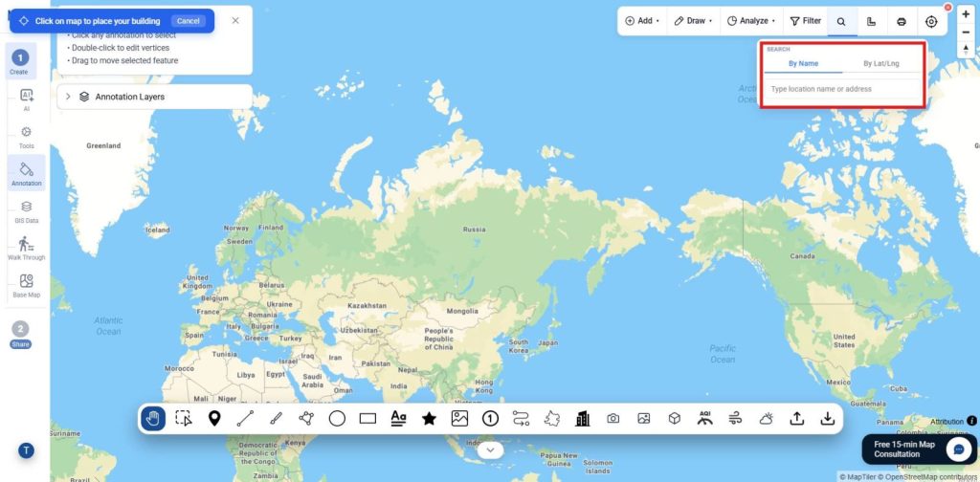
Task: Switch to the By Lat/Lng search tab
Action: coord(881,64)
